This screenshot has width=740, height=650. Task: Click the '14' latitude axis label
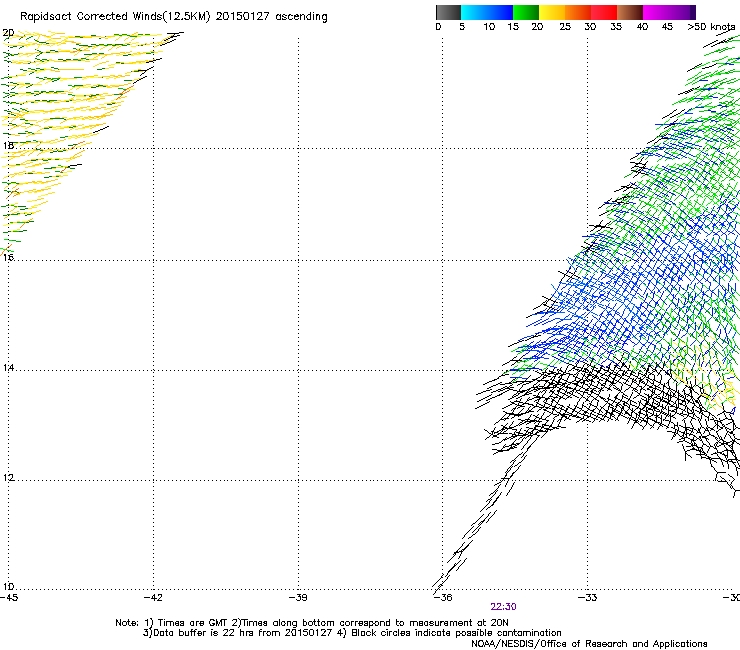pyautogui.click(x=8, y=367)
